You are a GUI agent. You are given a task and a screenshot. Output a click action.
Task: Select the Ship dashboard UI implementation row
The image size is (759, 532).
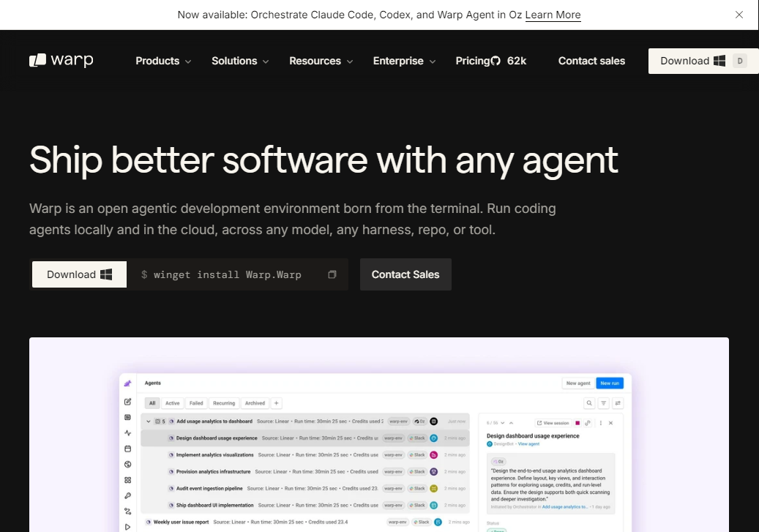[305, 506]
